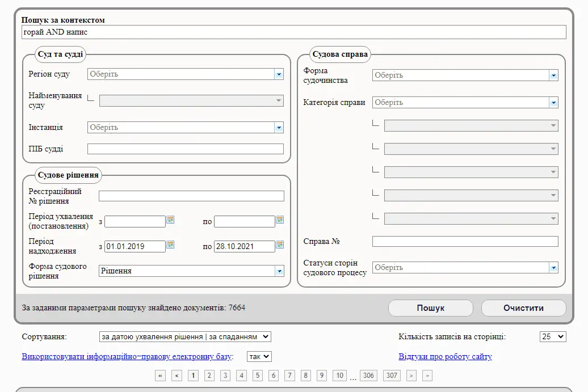Go to first page of results
This screenshot has width=588, height=392.
pyautogui.click(x=160, y=376)
